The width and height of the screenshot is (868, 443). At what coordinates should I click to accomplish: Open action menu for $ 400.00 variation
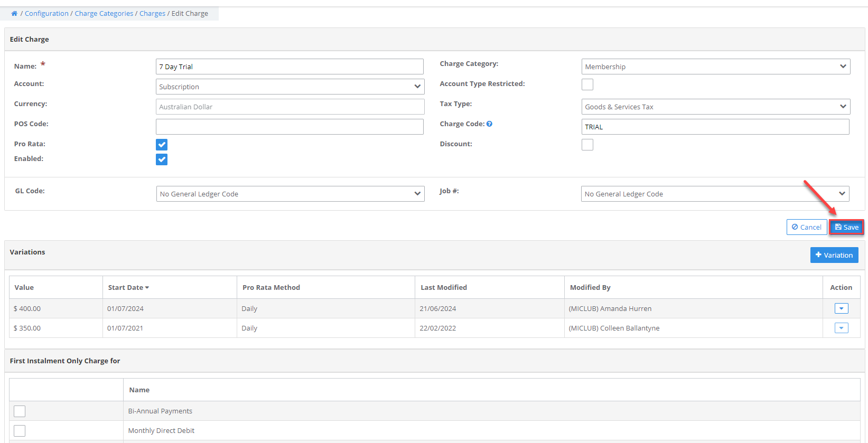point(841,308)
